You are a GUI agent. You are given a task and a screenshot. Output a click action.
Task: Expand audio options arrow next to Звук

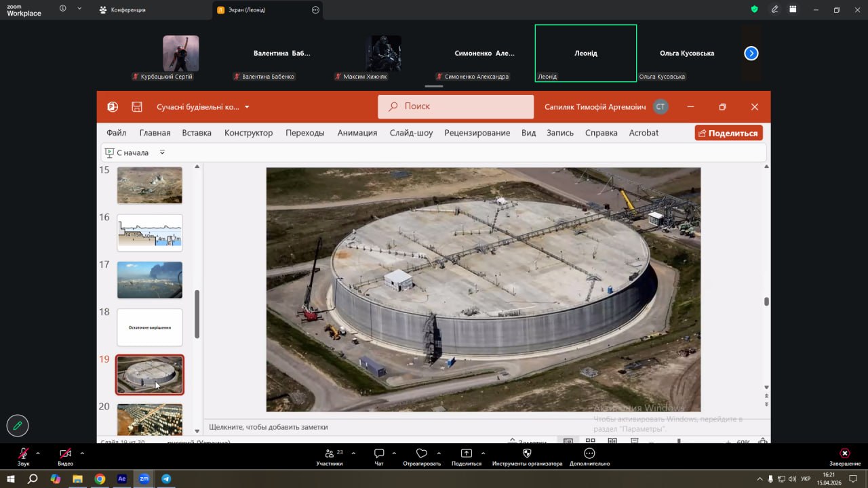(38, 453)
